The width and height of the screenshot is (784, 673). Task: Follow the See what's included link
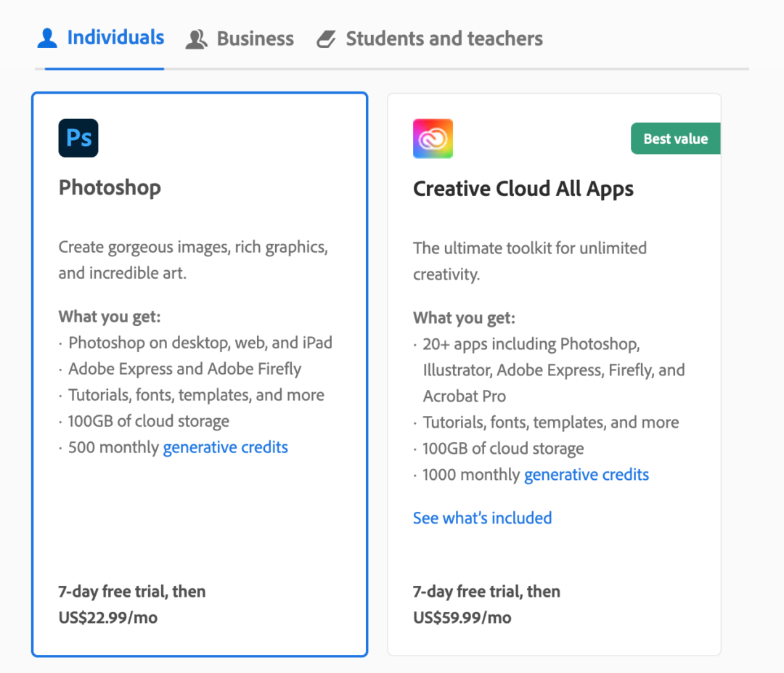click(x=483, y=518)
